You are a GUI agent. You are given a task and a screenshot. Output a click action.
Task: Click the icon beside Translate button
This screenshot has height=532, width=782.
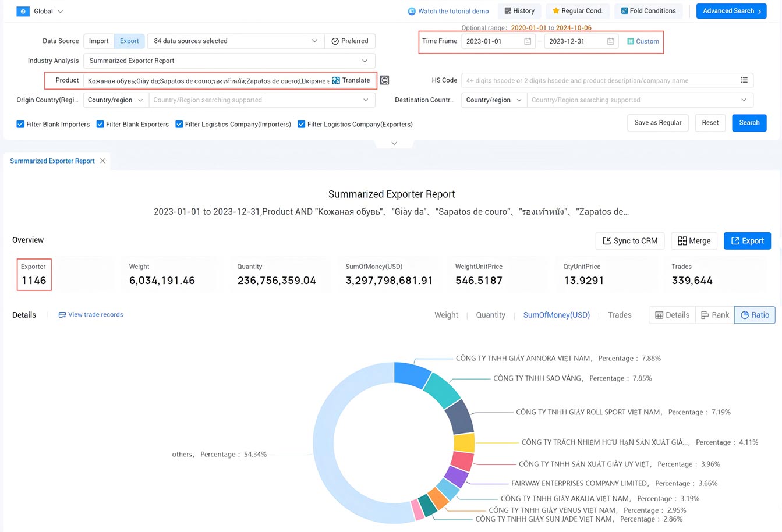384,80
